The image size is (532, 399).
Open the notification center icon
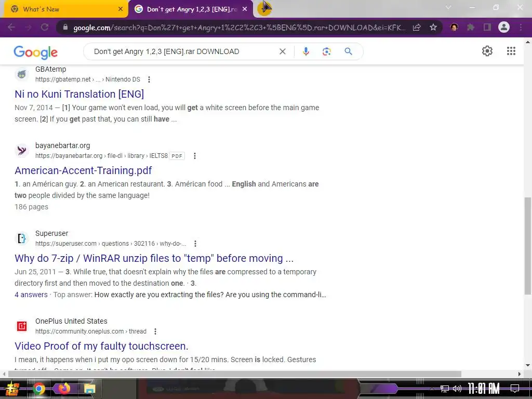point(515,389)
